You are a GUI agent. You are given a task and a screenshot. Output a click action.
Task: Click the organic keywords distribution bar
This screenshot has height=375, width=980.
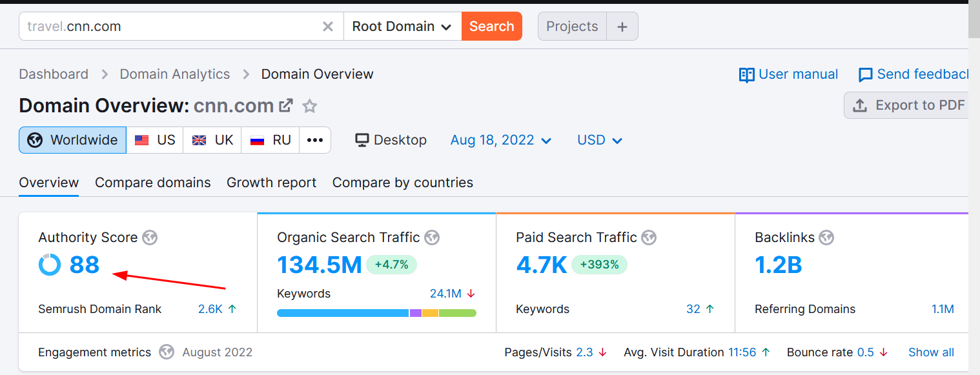376,313
